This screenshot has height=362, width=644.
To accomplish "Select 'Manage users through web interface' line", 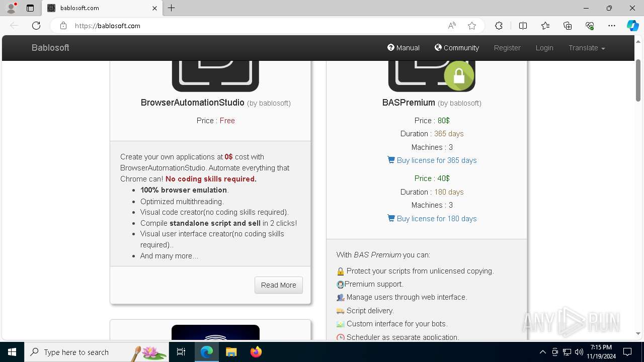I will point(402,297).
